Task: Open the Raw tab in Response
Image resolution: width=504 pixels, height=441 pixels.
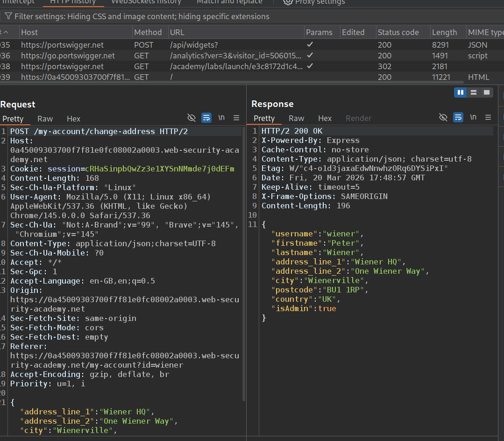Action: pos(296,118)
